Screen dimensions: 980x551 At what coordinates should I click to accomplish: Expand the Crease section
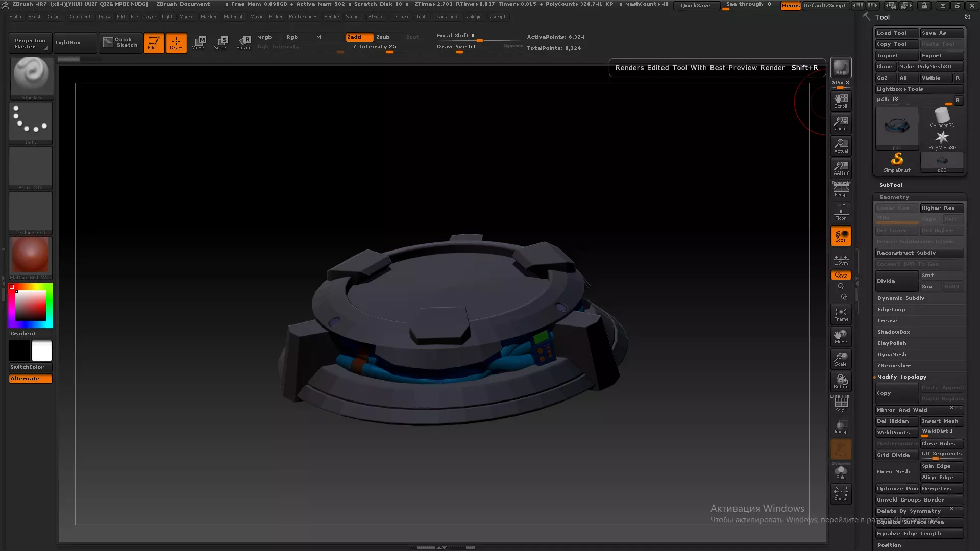887,321
